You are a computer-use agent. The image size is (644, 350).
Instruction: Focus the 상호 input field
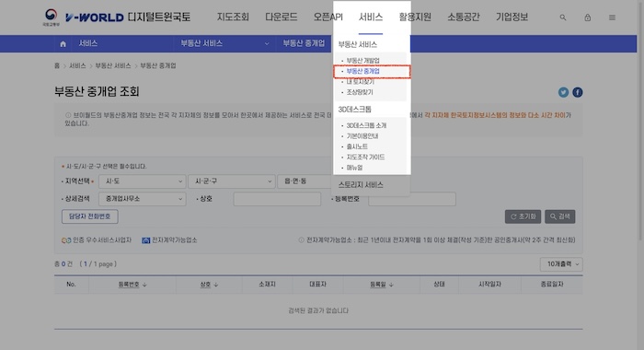[277, 199]
